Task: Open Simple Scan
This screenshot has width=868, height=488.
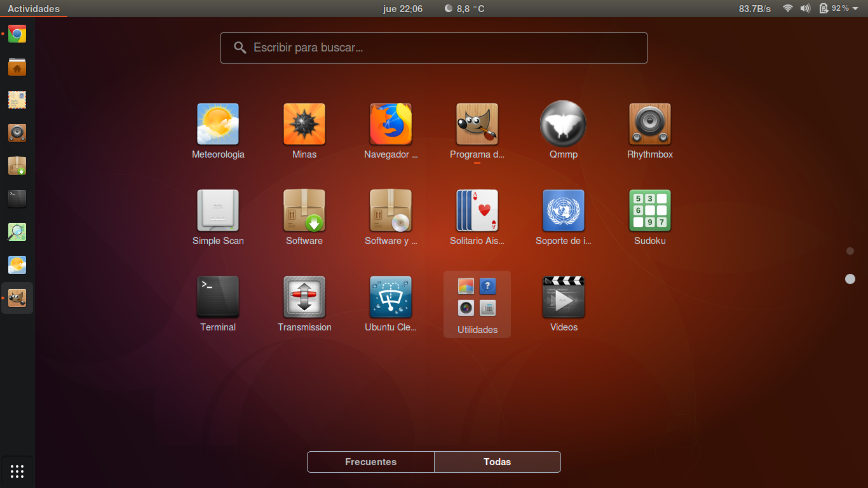Action: (218, 210)
